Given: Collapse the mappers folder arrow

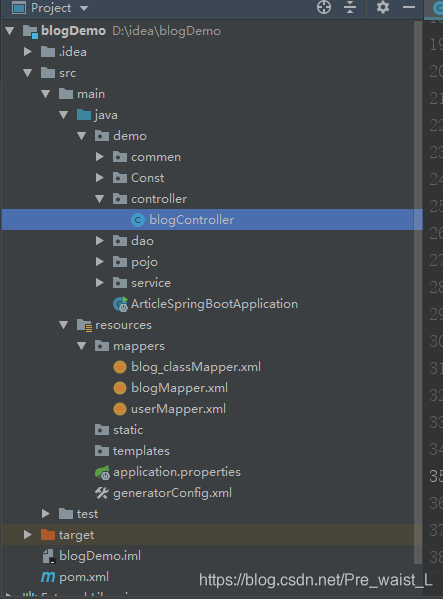Looking at the screenshot, I should point(82,346).
